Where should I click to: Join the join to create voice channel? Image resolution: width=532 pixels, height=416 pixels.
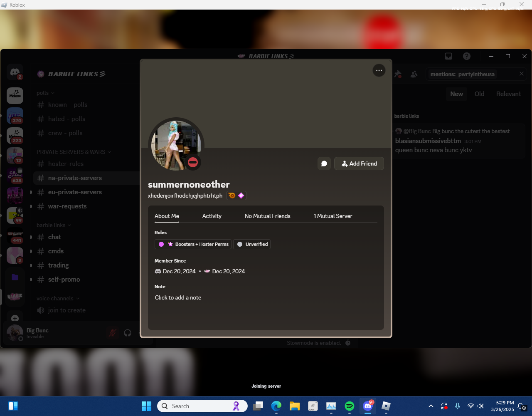(86, 310)
